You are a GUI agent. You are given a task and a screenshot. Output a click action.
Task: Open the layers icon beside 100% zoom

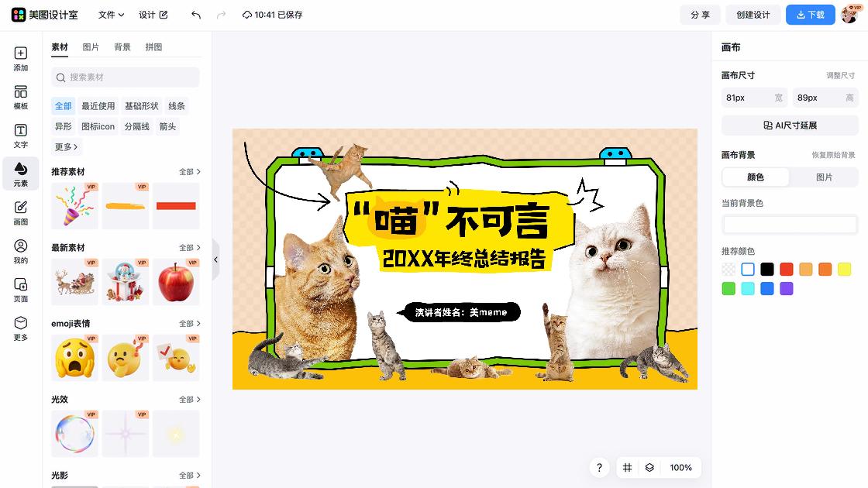click(649, 468)
